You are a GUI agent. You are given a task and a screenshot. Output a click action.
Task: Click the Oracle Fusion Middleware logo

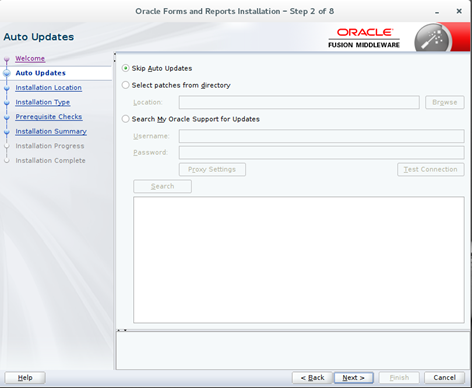pyautogui.click(x=364, y=38)
